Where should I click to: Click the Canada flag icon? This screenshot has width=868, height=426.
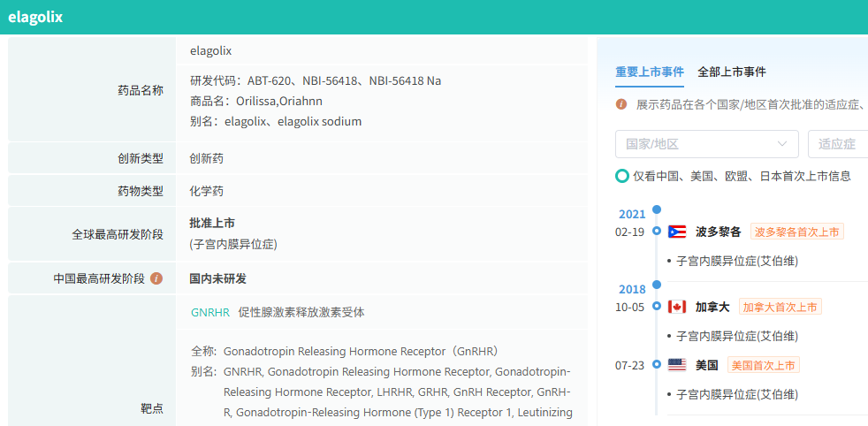coord(677,307)
